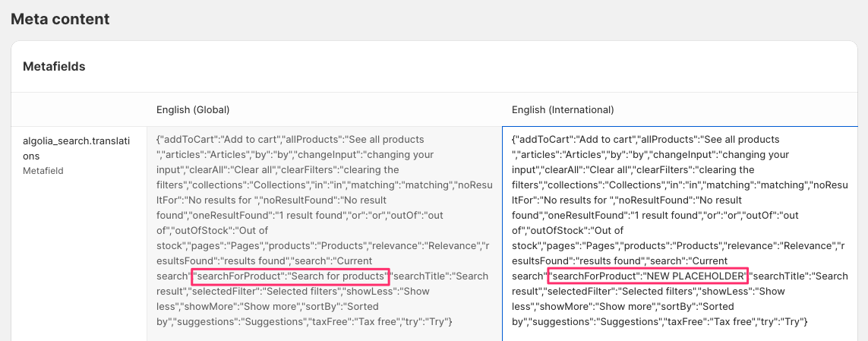
Task: Click the Meta content page heading
Action: click(x=60, y=19)
